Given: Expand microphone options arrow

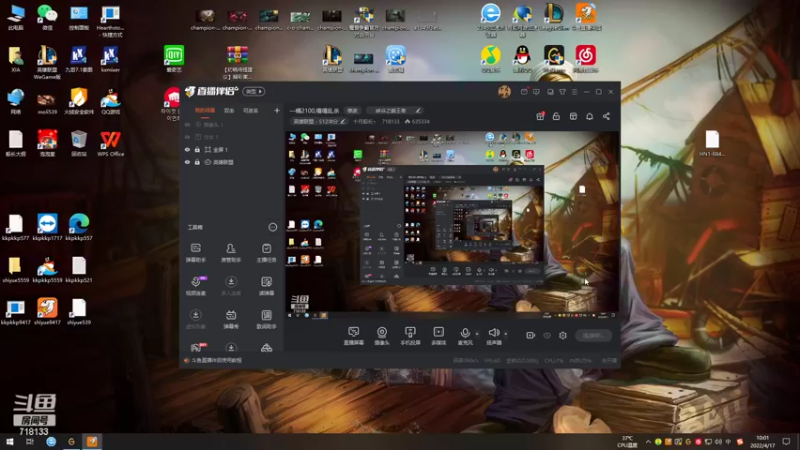Looking at the screenshot, I should pos(477,334).
